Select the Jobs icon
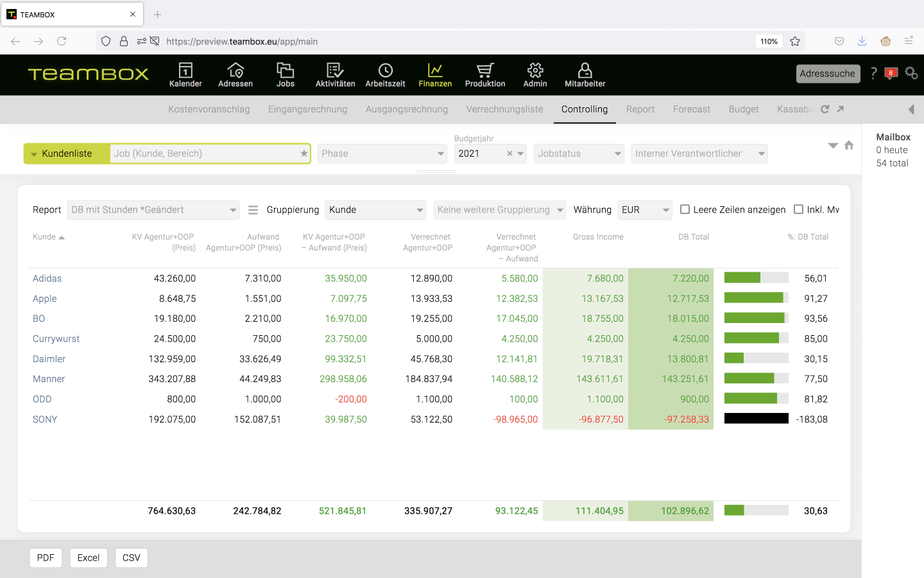This screenshot has height=578, width=924. (285, 74)
